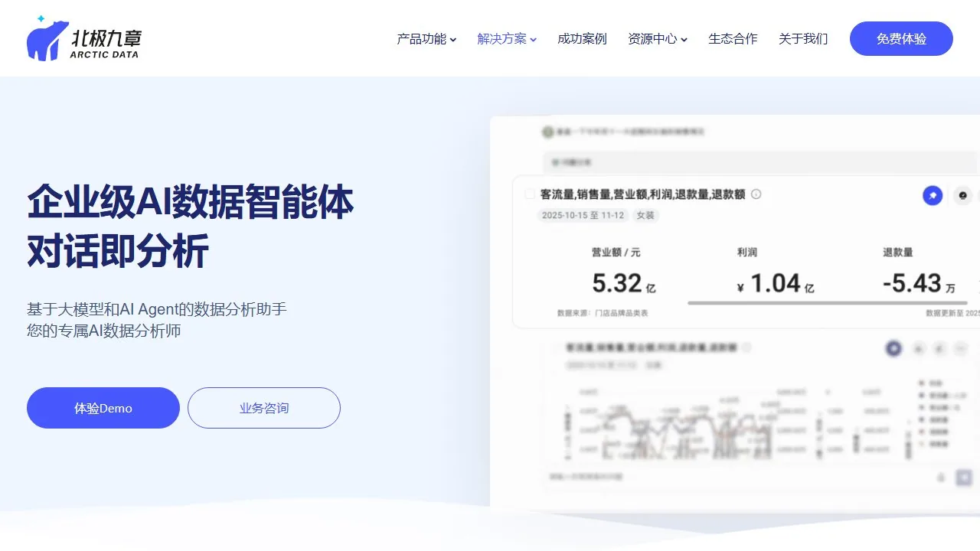Click the 数据来源: 门店品牌品类表 text
The height and width of the screenshot is (551, 980).
(x=603, y=313)
